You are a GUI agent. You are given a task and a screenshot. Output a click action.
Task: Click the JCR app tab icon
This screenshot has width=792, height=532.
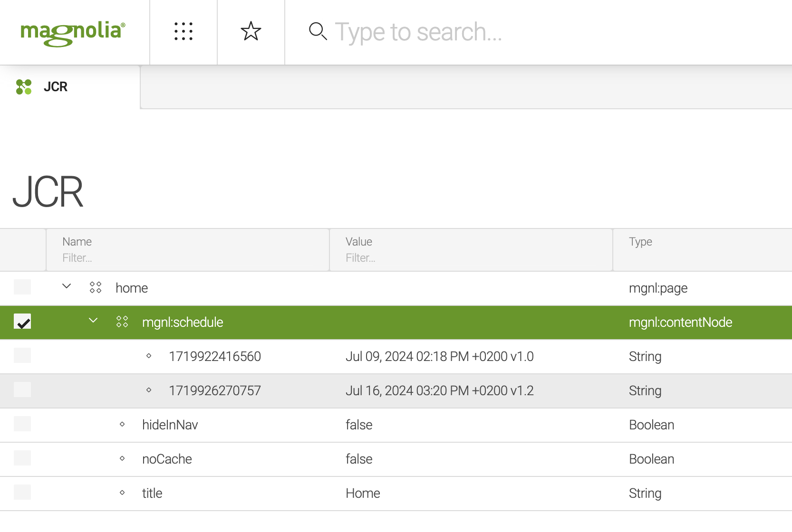(24, 87)
